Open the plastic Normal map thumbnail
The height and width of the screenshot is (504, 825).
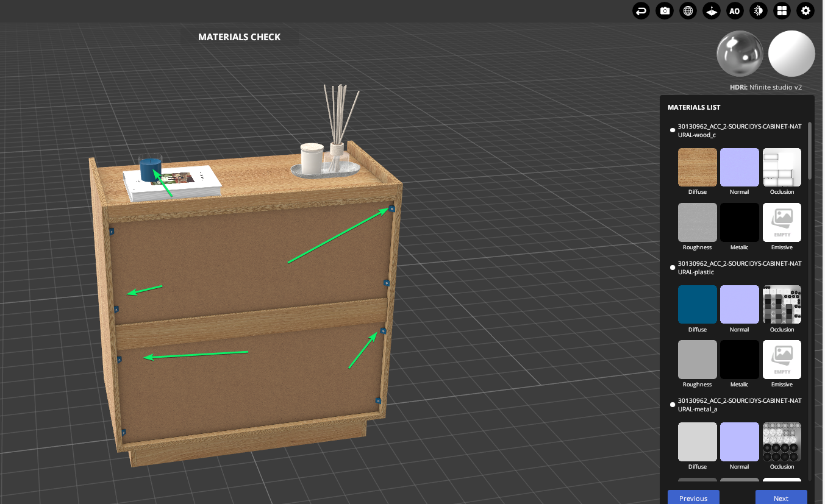[x=740, y=305]
